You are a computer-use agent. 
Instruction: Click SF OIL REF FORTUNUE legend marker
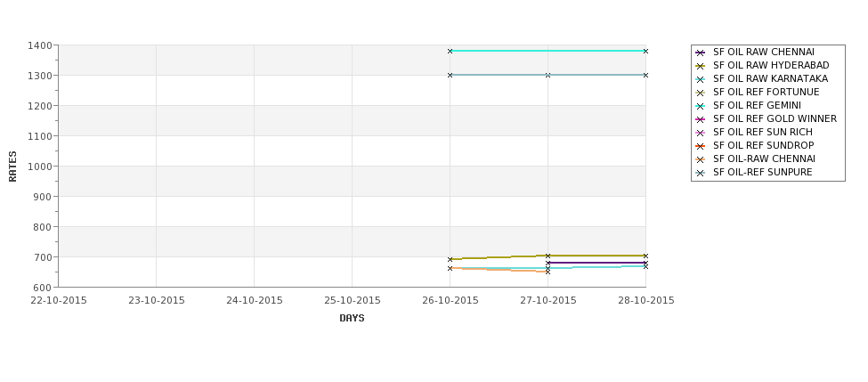tap(701, 93)
